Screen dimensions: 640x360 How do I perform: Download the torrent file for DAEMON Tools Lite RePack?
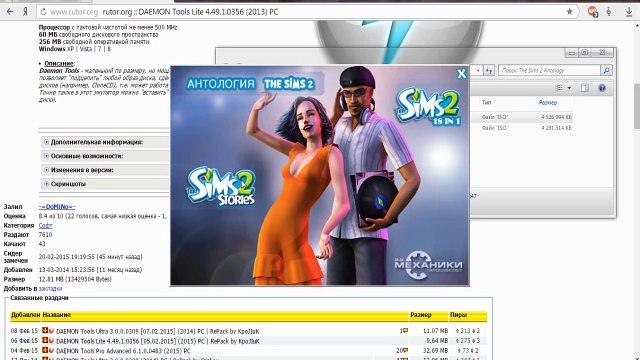(45, 340)
